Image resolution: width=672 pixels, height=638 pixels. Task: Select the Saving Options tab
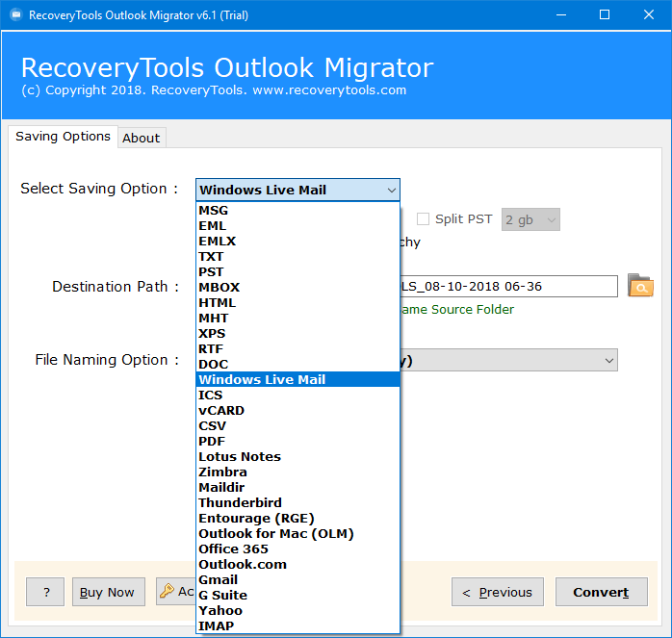tap(63, 137)
